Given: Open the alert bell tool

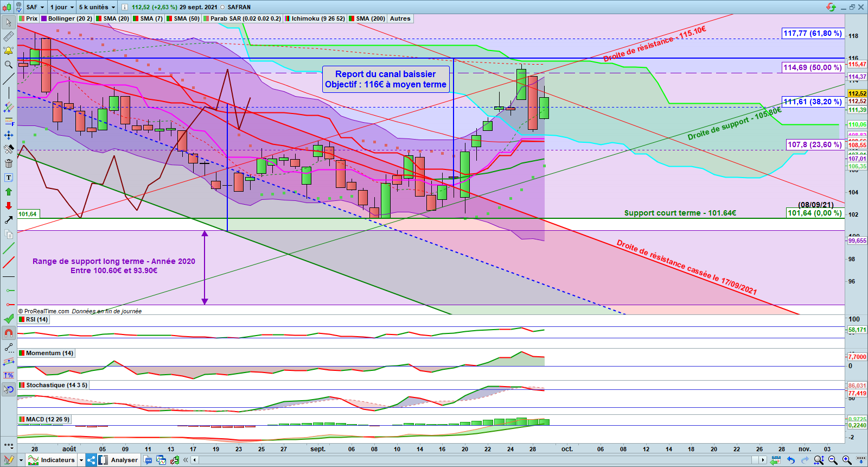Looking at the screenshot, I should coord(9,51).
